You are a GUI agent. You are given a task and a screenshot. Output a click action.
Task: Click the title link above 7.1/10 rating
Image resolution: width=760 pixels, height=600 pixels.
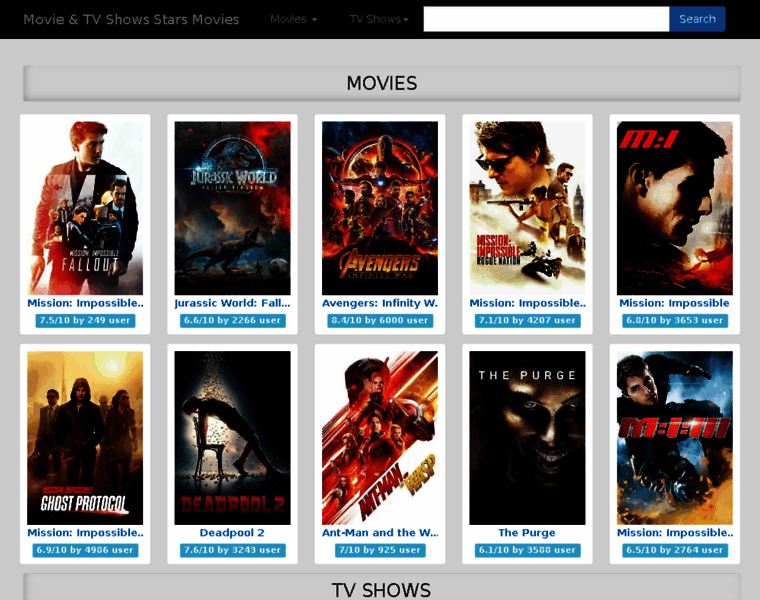pos(527,303)
